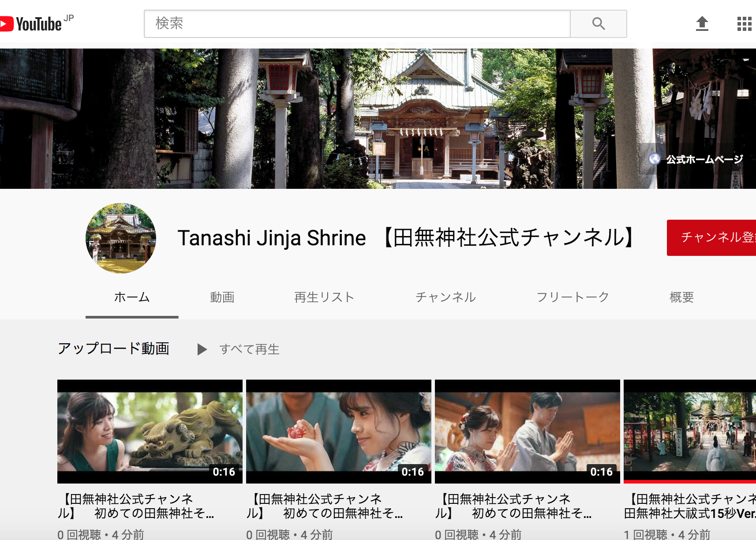
Task: Open the thumbnail with woman holding red charm
Action: pyautogui.click(x=339, y=431)
